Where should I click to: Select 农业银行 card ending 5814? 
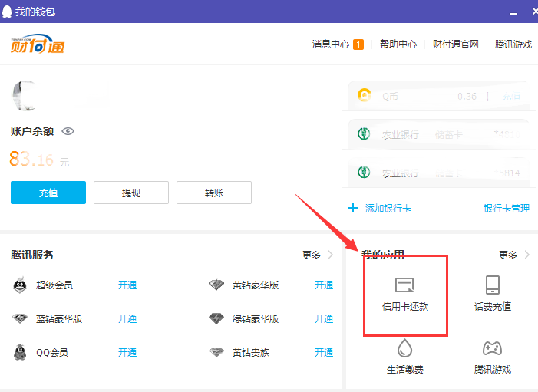[439, 173]
